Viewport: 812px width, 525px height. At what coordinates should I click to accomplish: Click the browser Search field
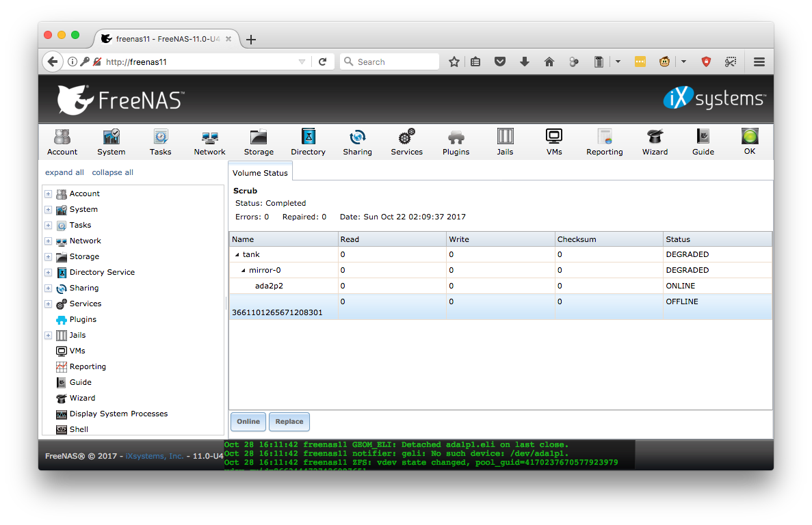tap(389, 62)
